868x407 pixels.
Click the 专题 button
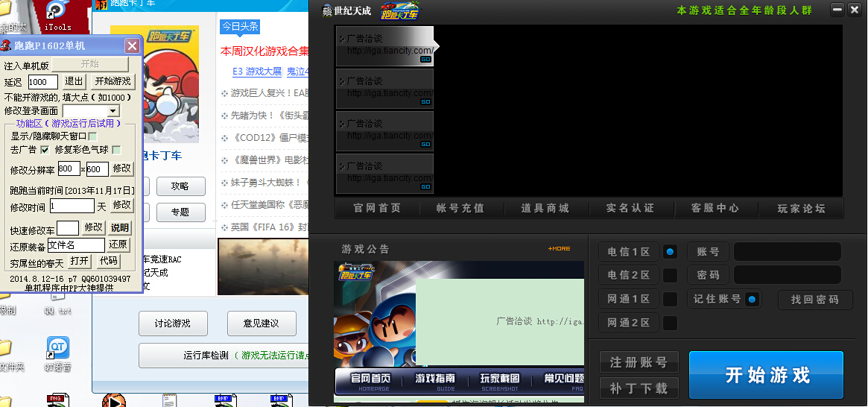tap(180, 212)
